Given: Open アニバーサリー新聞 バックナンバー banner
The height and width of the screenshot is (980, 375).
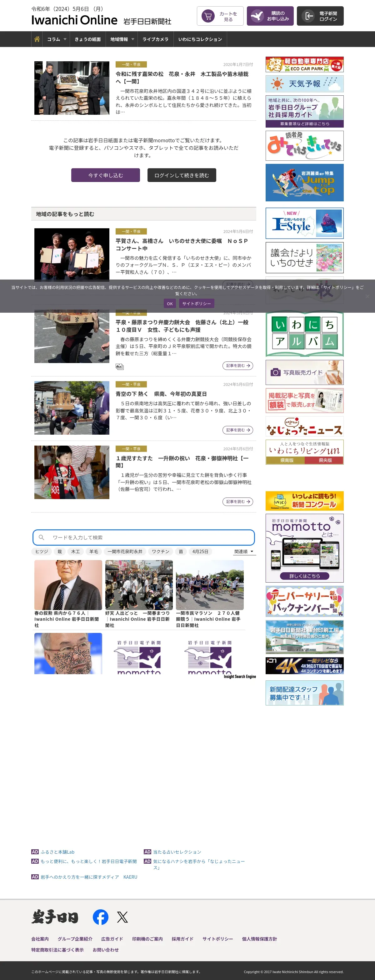Looking at the screenshot, I should click(304, 601).
